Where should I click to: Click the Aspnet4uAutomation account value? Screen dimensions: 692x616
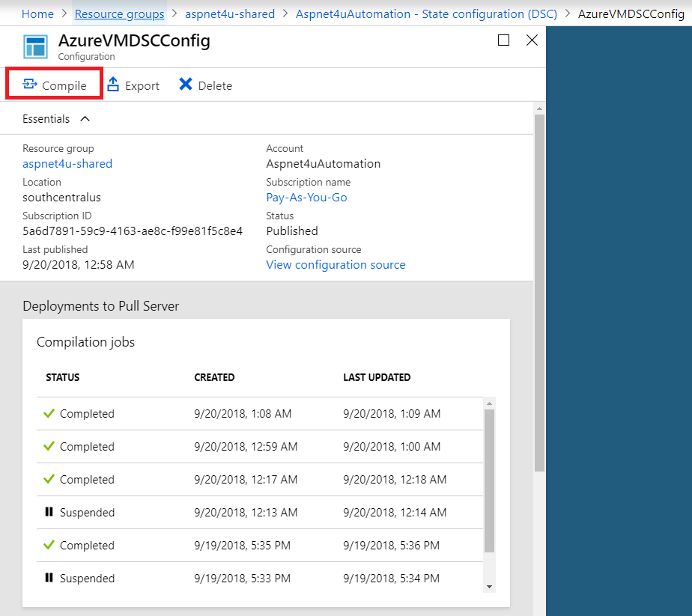click(323, 164)
